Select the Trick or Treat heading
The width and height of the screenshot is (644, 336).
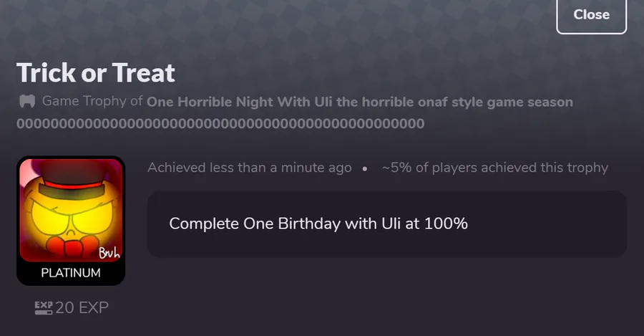click(x=96, y=73)
